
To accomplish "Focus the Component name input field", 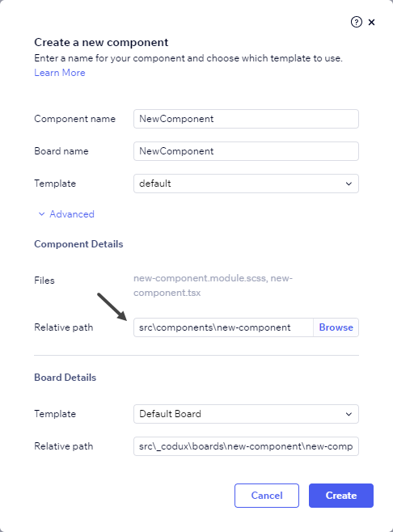I will coord(246,119).
